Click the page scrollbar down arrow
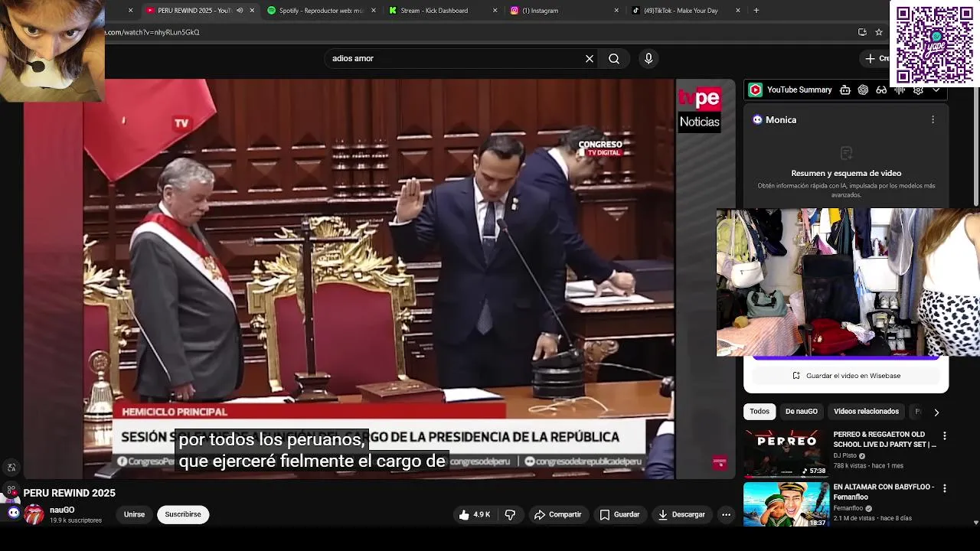The width and height of the screenshot is (980, 551). pos(975,523)
